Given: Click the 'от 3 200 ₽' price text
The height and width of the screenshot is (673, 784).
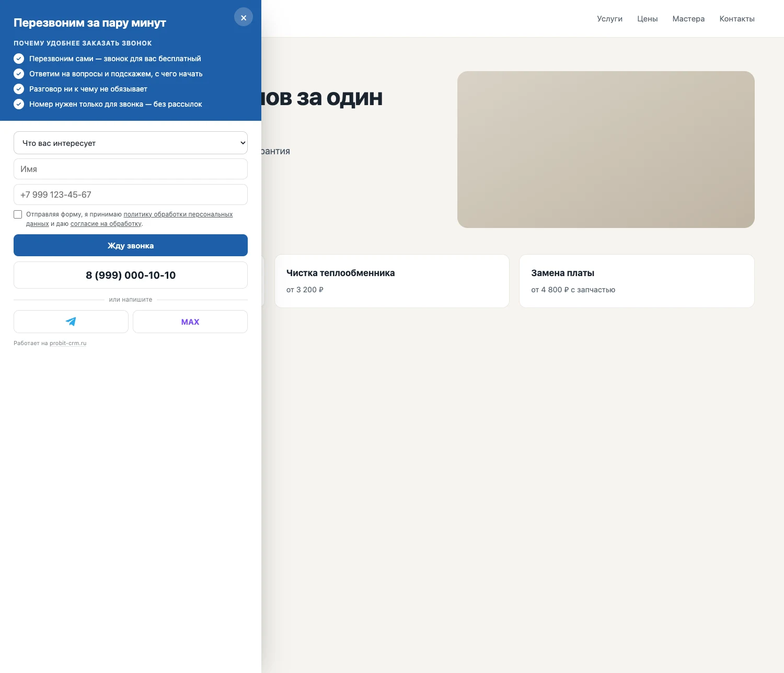Looking at the screenshot, I should click(x=305, y=290).
